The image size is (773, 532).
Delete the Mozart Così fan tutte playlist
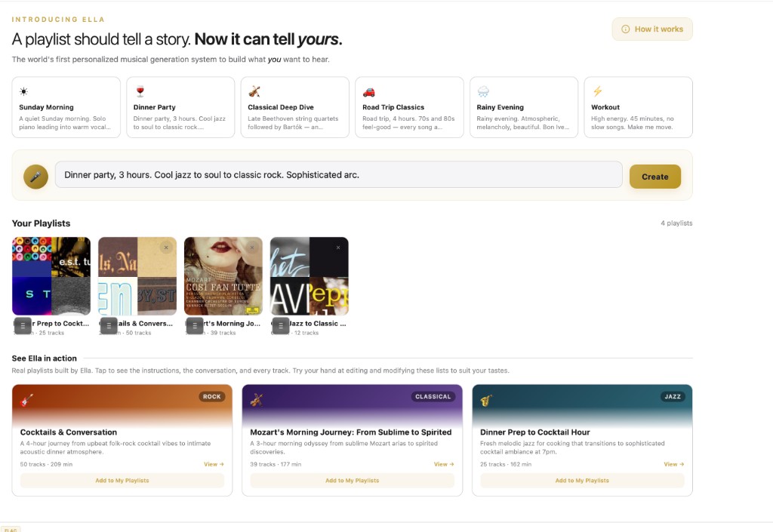click(252, 248)
